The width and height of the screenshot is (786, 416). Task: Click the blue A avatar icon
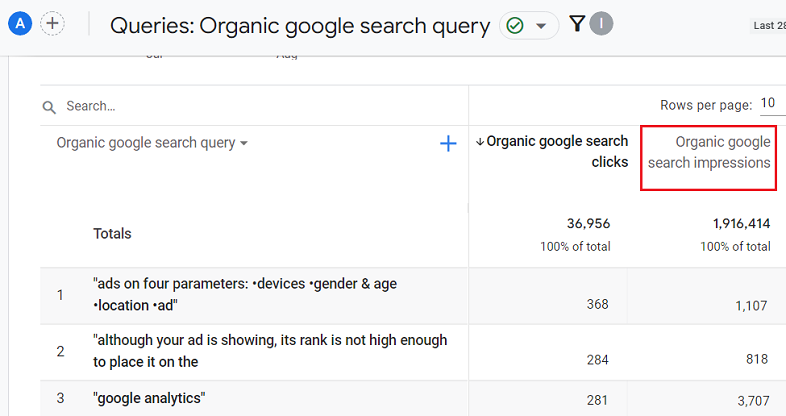20,24
